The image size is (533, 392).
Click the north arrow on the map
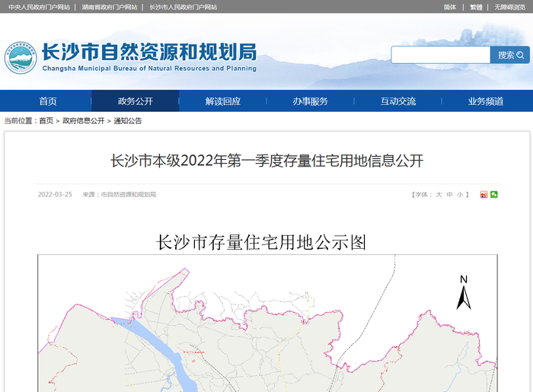(x=464, y=293)
